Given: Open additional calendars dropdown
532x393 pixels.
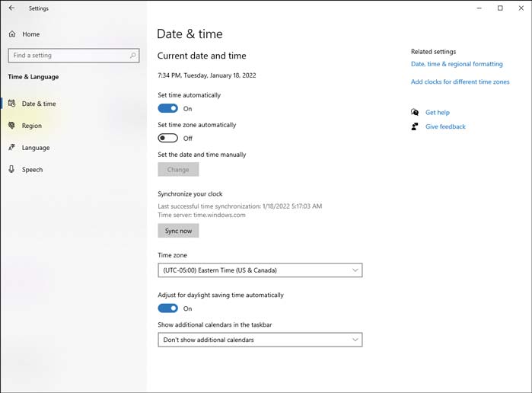Looking at the screenshot, I should [260, 340].
